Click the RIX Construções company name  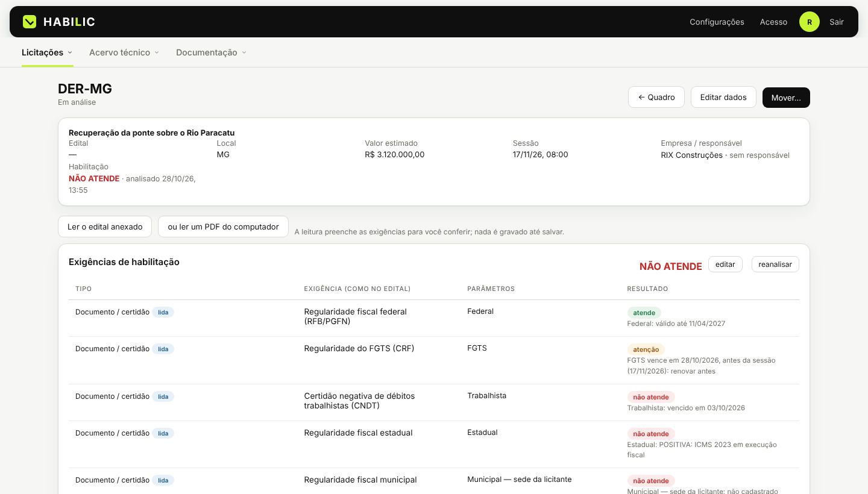point(691,155)
